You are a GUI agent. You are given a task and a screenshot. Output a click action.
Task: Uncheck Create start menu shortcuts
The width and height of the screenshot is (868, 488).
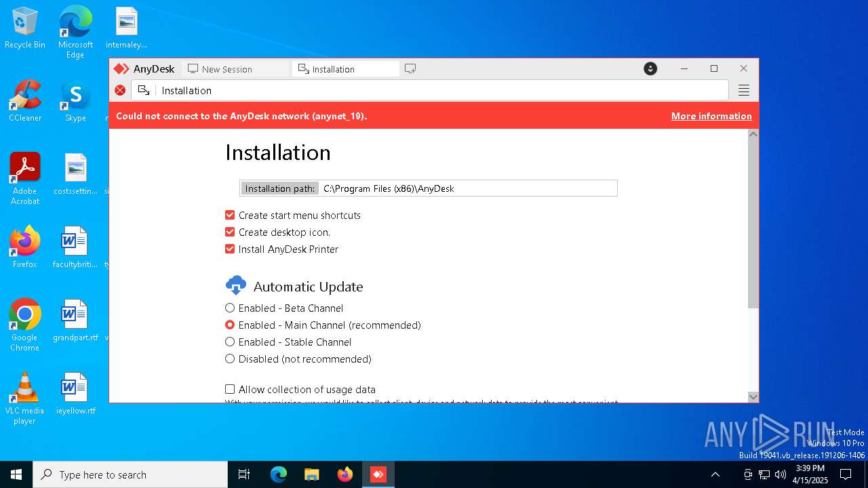coord(230,215)
